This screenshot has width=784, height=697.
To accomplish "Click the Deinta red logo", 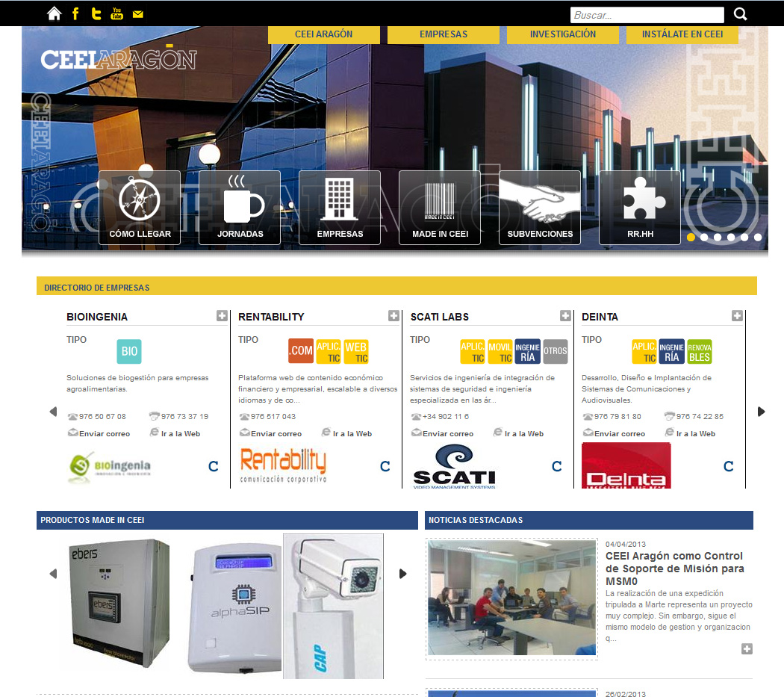I will tap(626, 465).
